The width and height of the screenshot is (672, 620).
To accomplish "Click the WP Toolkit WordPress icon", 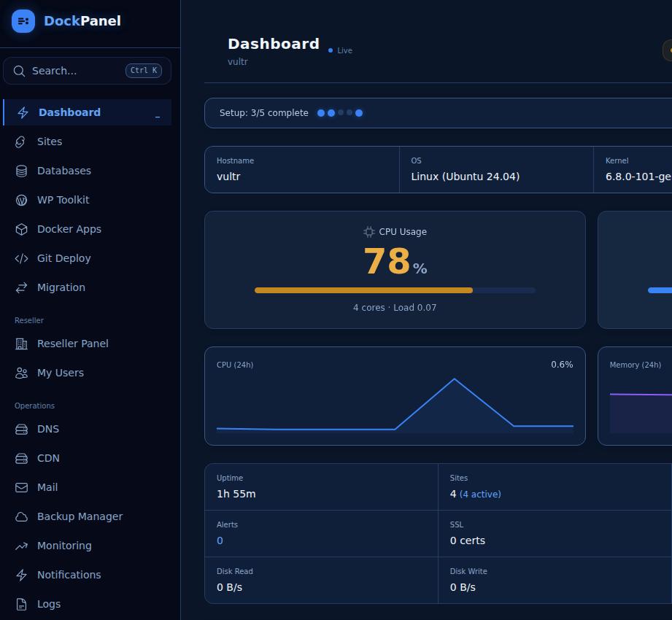I will [x=21, y=200].
